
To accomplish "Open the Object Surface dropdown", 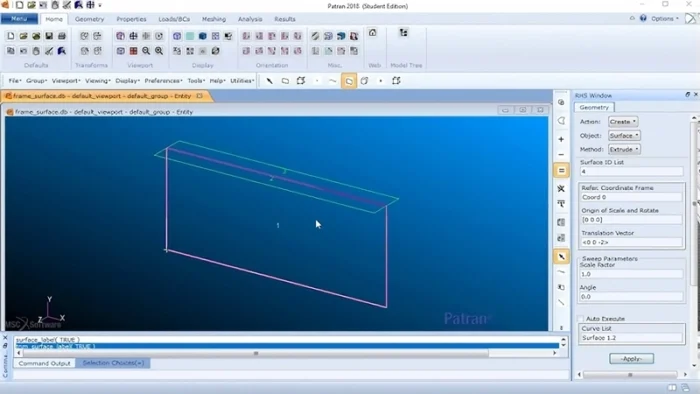I will coord(624,135).
